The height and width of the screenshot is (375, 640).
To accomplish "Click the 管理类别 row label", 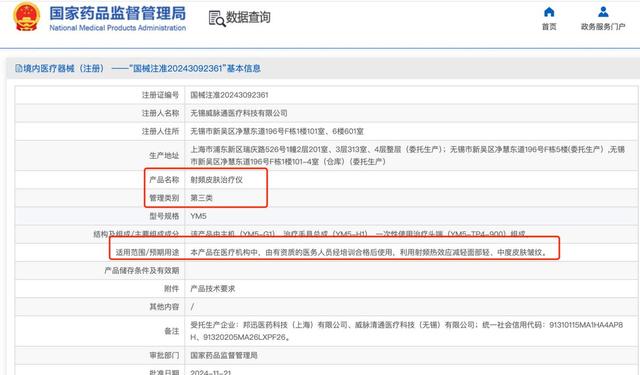I will pos(164,198).
